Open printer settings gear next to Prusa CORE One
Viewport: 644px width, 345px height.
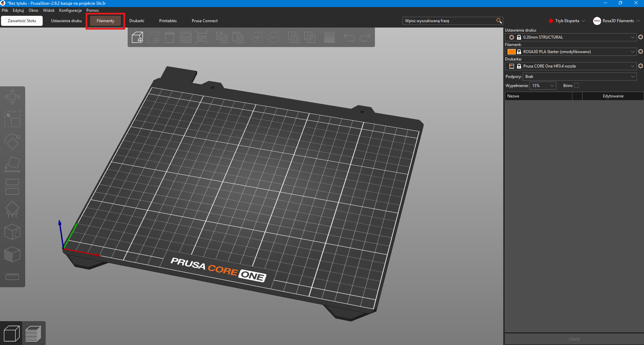[x=641, y=66]
